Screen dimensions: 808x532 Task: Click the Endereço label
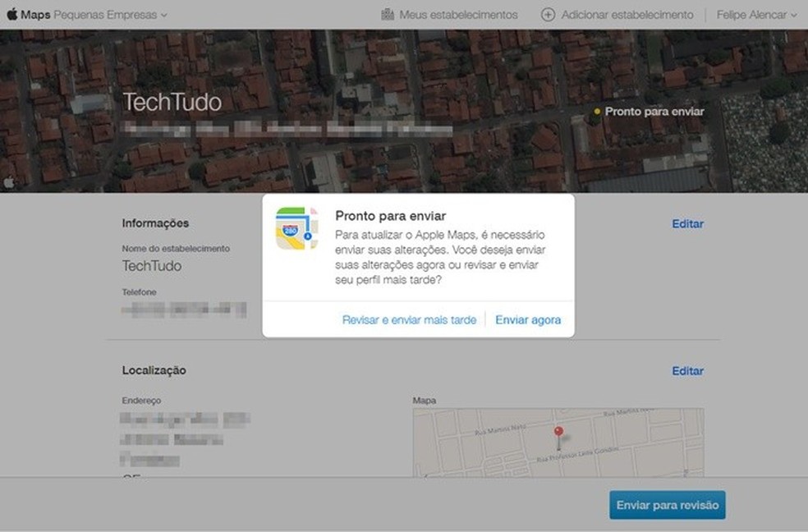click(142, 400)
